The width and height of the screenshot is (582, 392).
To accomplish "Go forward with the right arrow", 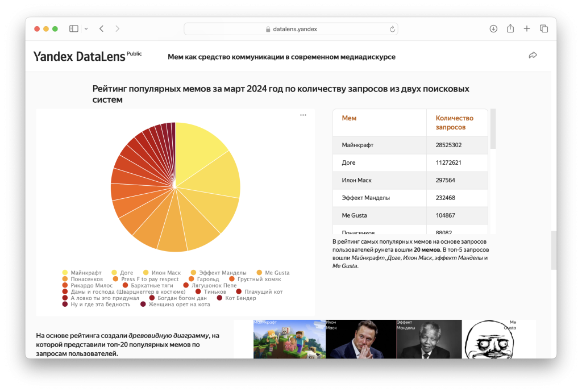I will (117, 28).
